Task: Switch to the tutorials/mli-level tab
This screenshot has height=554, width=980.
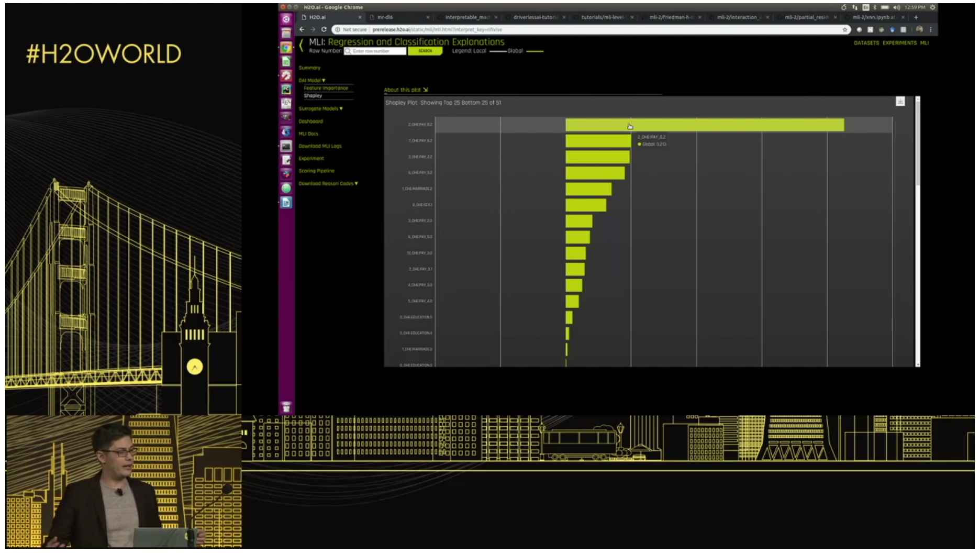Action: click(x=603, y=17)
